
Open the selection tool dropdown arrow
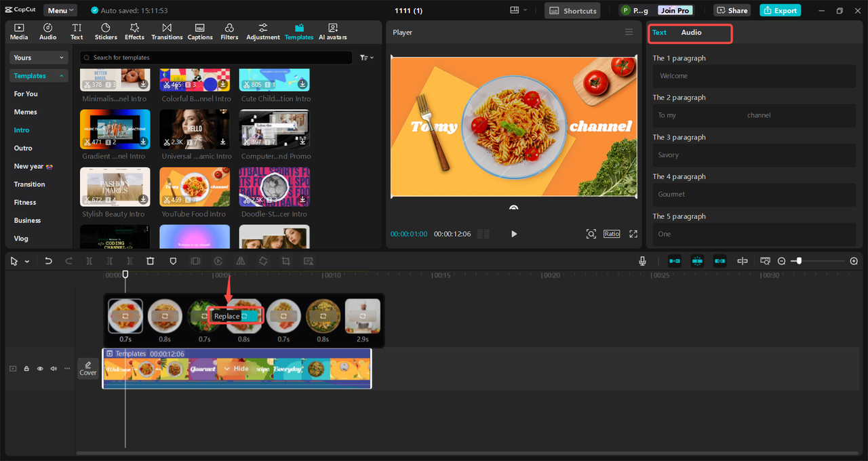(x=27, y=261)
